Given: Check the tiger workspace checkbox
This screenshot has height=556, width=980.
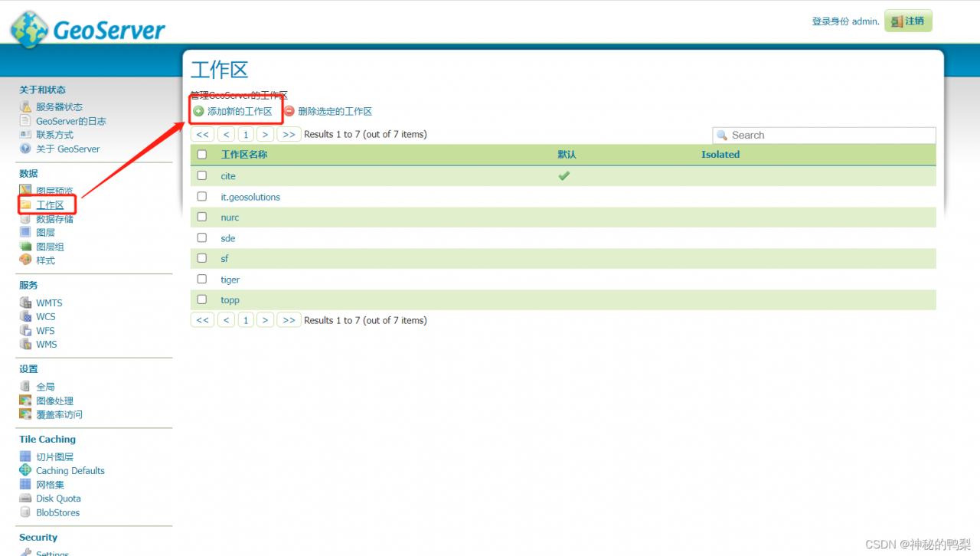Looking at the screenshot, I should pos(202,279).
